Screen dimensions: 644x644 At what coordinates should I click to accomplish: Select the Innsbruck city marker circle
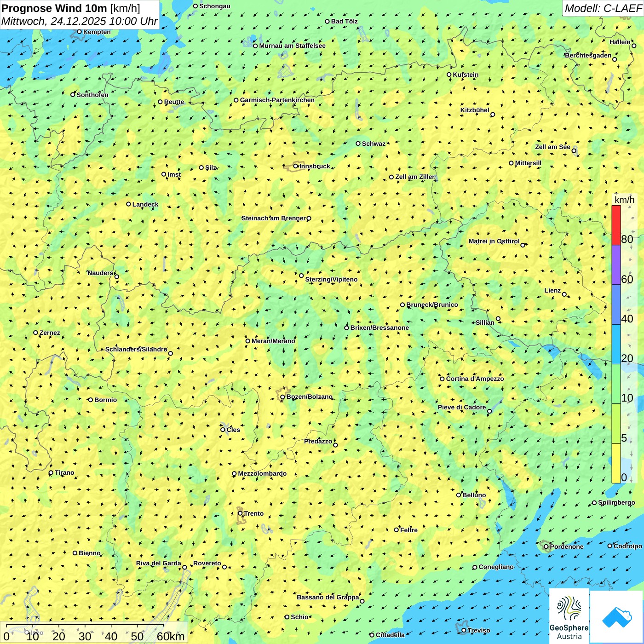(x=296, y=166)
